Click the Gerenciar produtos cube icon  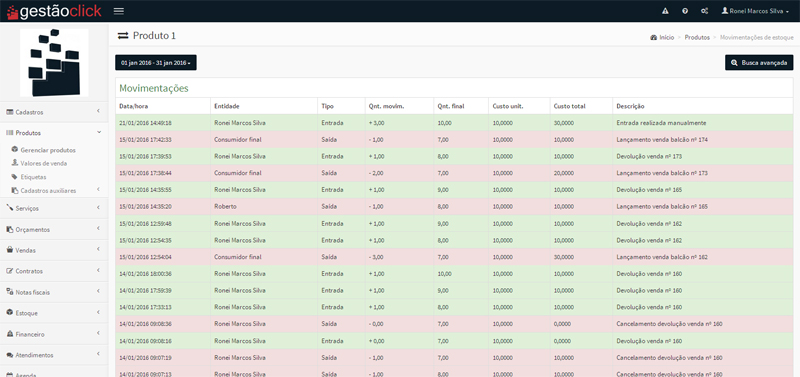15,150
